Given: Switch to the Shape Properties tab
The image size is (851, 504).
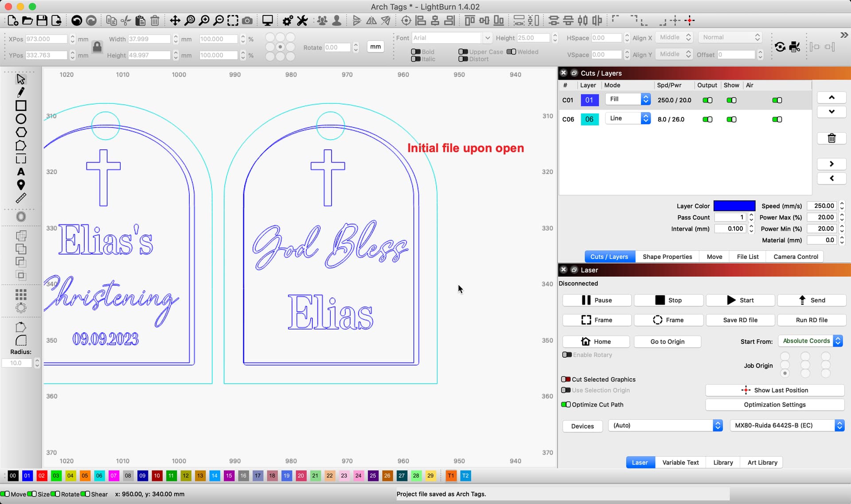Looking at the screenshot, I should click(x=667, y=257).
